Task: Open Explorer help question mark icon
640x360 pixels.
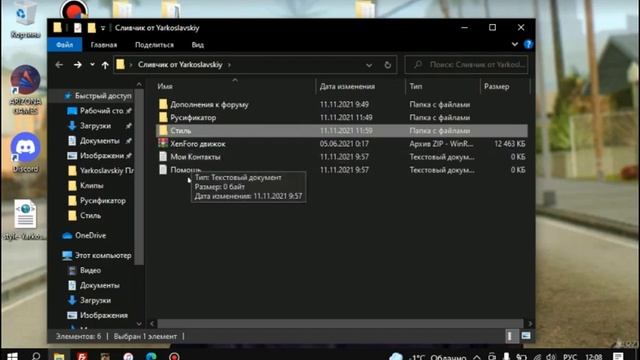Action: 528,44
